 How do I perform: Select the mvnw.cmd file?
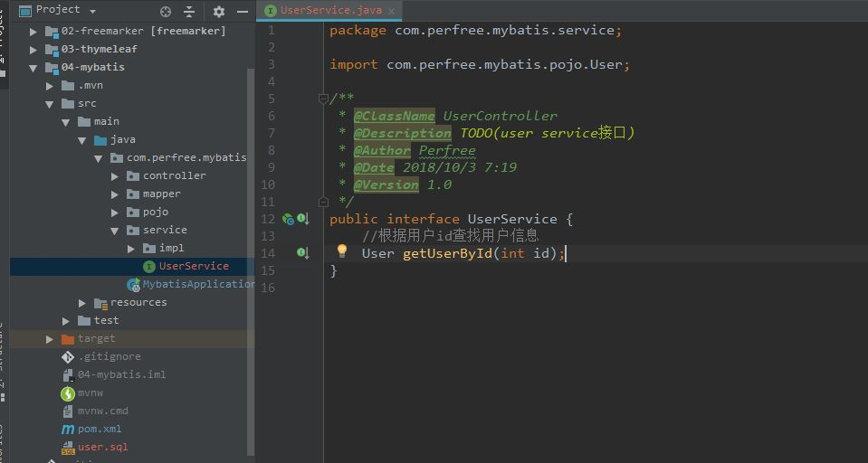[x=102, y=411]
